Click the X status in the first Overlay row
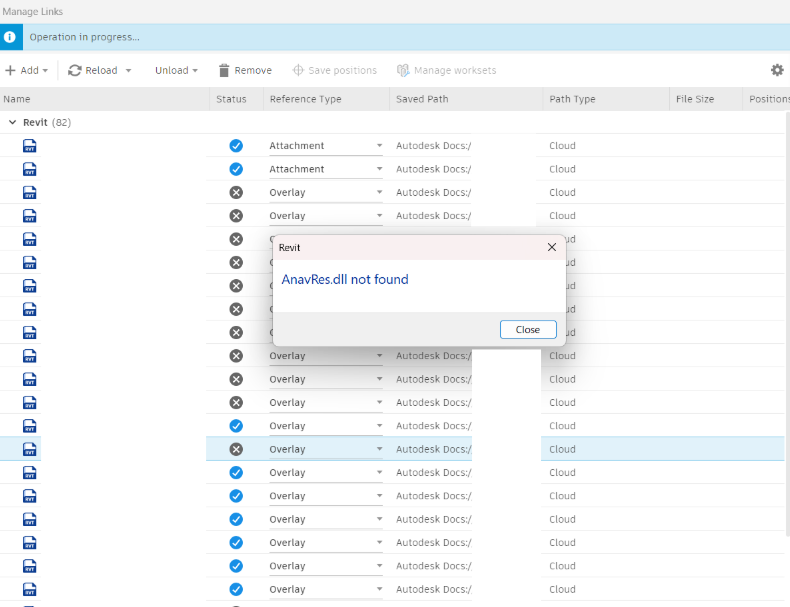The height and width of the screenshot is (607, 790). click(x=236, y=192)
